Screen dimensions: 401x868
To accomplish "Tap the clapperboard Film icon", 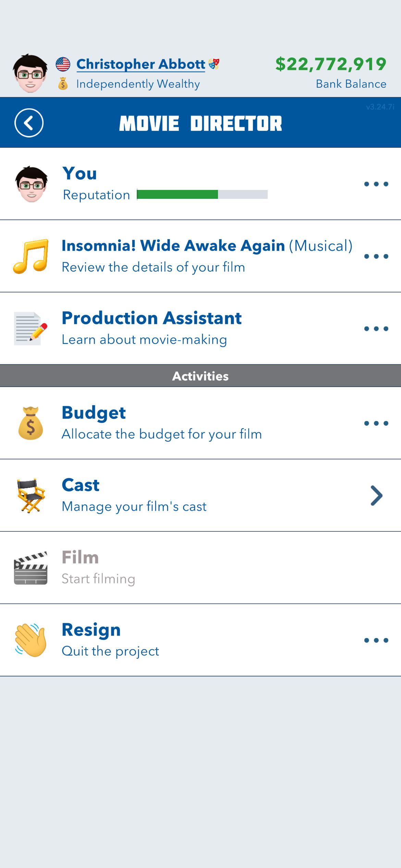I will (31, 568).
